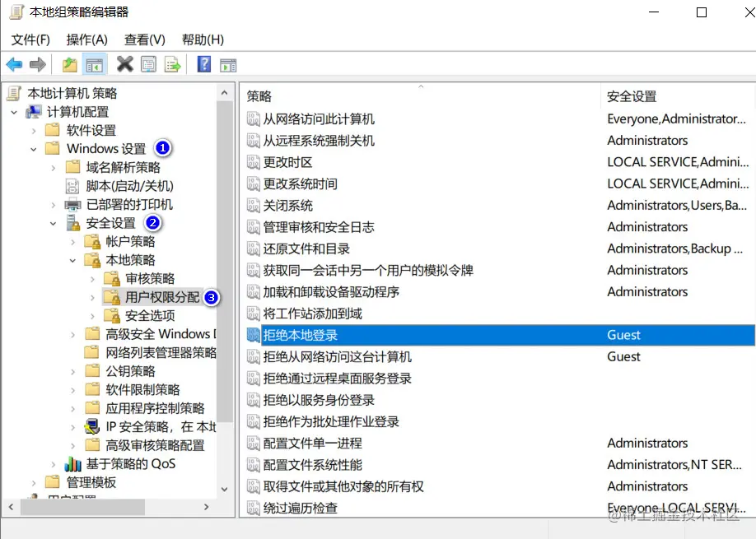
Task: Open the 查看(V) menu
Action: coord(145,39)
